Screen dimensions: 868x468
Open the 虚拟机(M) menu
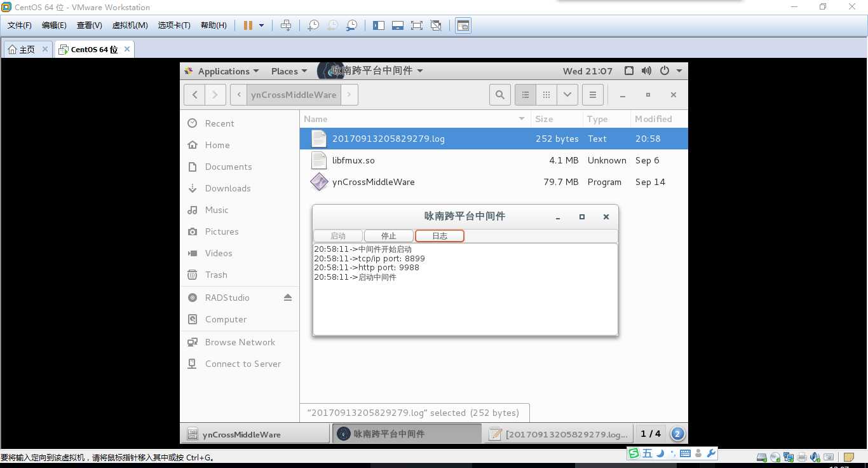pyautogui.click(x=130, y=25)
